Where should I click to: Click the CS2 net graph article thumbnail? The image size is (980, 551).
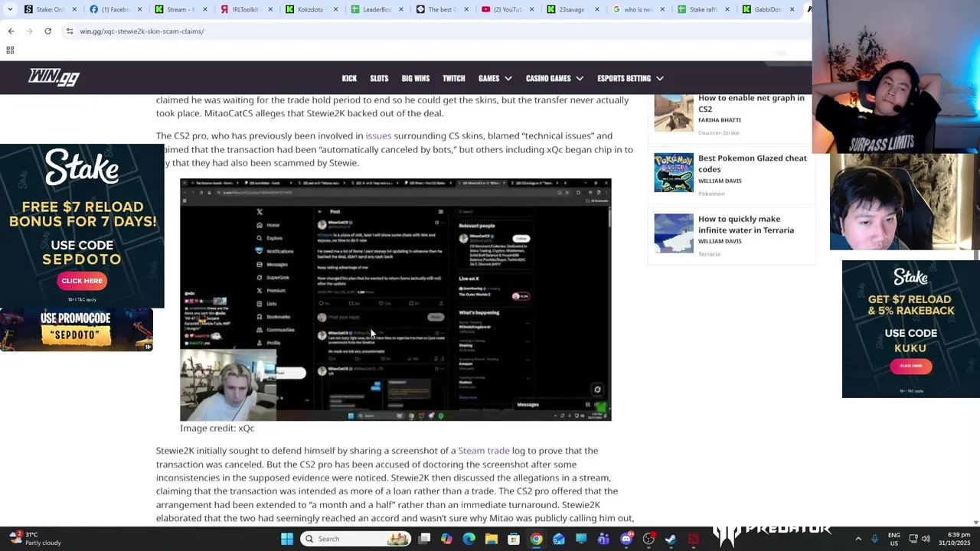[x=674, y=112]
